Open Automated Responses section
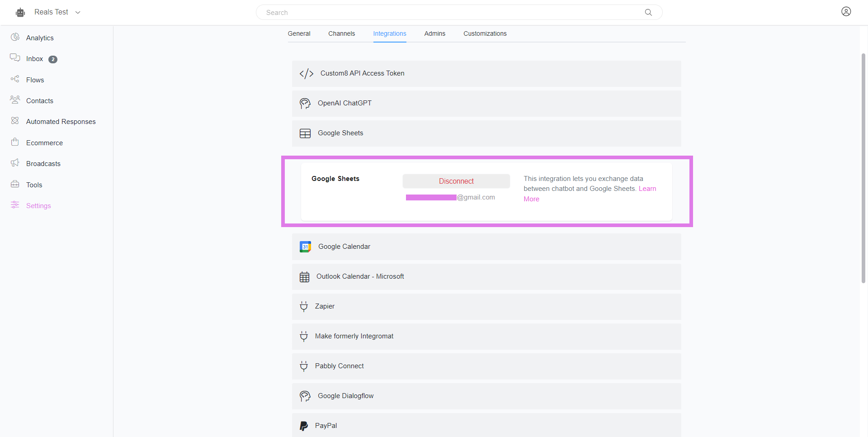 pyautogui.click(x=61, y=122)
